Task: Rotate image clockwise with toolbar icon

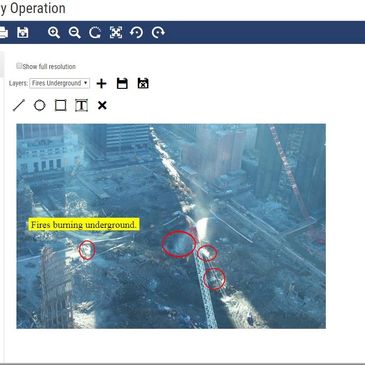Action: tap(158, 33)
